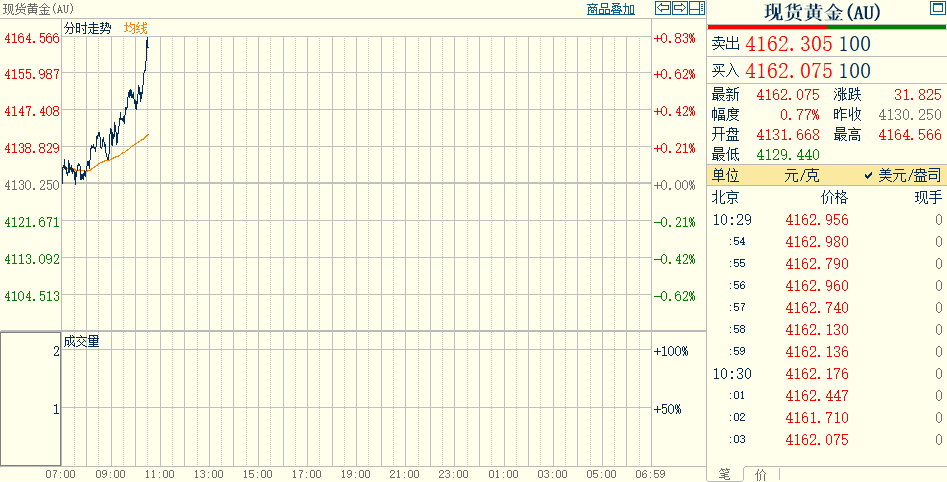
Task: Click the 现货黄金(AU) title above the chart
Action: [x=37, y=9]
